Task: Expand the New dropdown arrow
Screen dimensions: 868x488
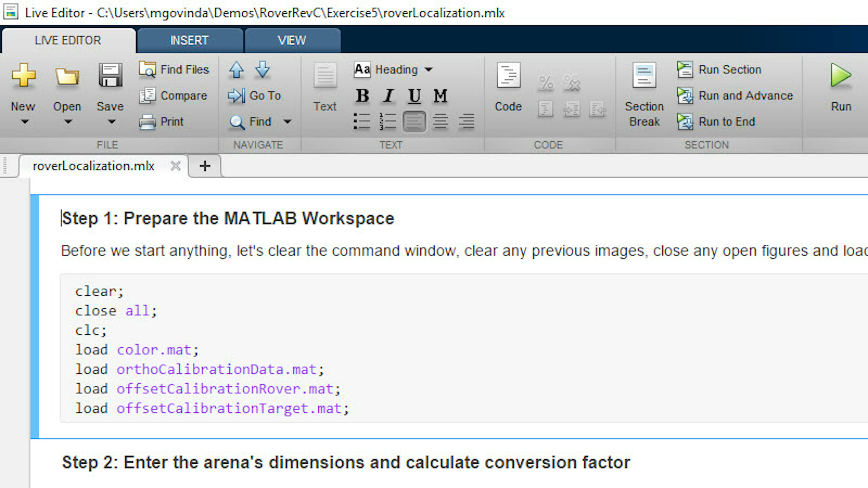Action: [25, 121]
